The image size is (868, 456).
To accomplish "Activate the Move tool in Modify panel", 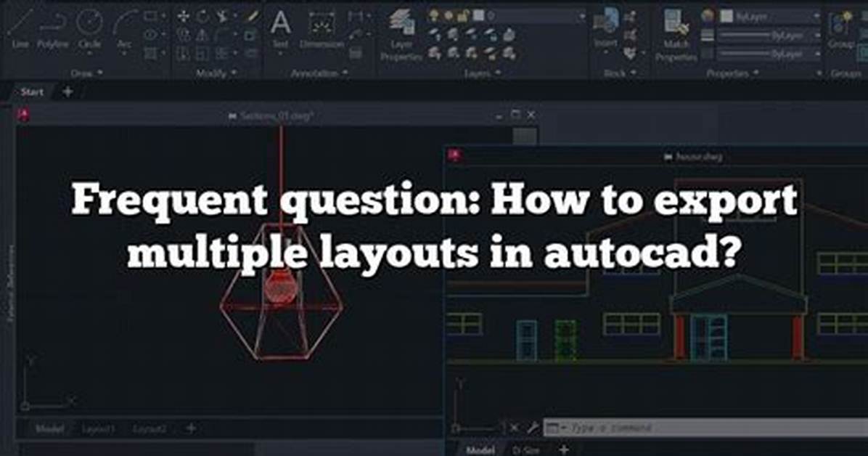I will click(x=183, y=17).
